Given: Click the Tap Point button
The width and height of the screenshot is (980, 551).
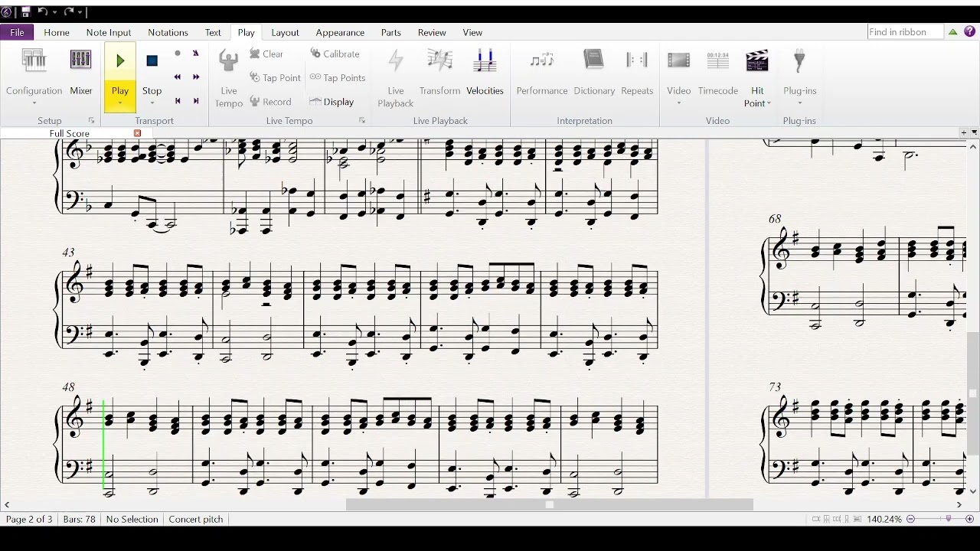Looking at the screenshot, I should [275, 77].
